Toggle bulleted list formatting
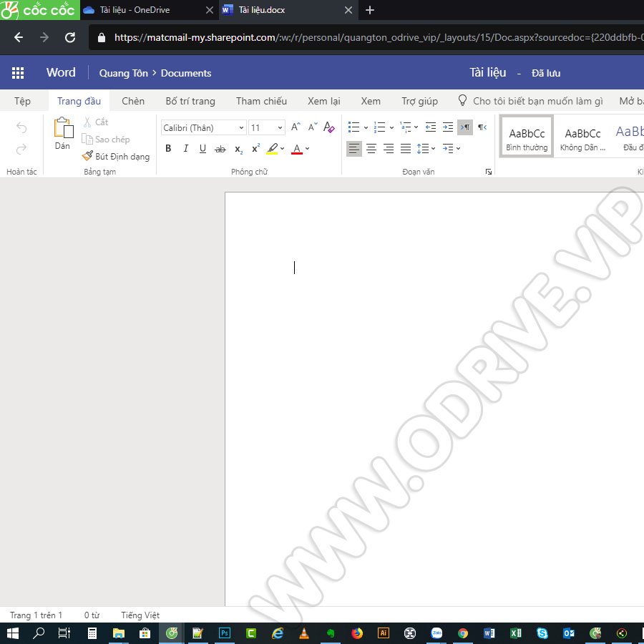Viewport: 644px width, 644px height. pos(353,127)
